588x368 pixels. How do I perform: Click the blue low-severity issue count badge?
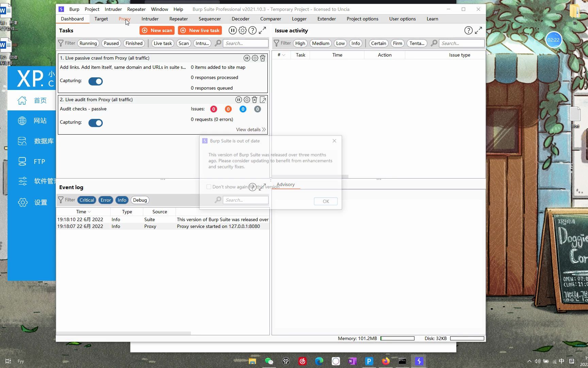coord(243,109)
